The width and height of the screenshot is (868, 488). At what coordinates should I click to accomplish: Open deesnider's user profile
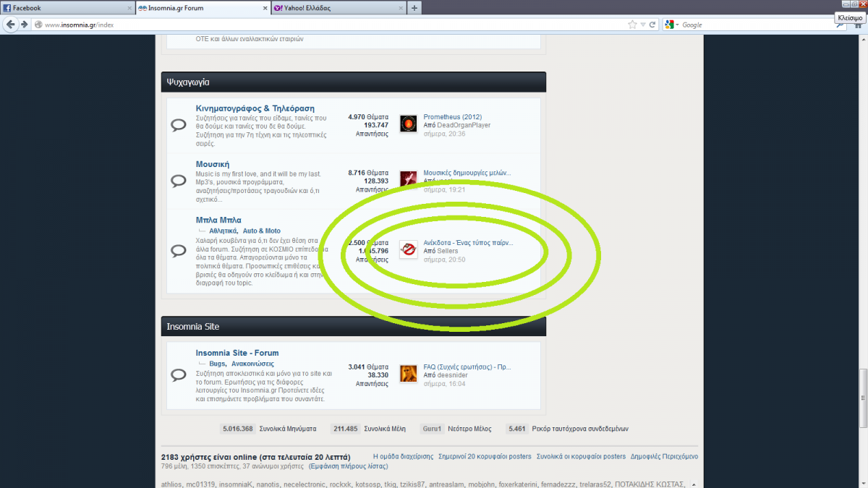click(451, 375)
